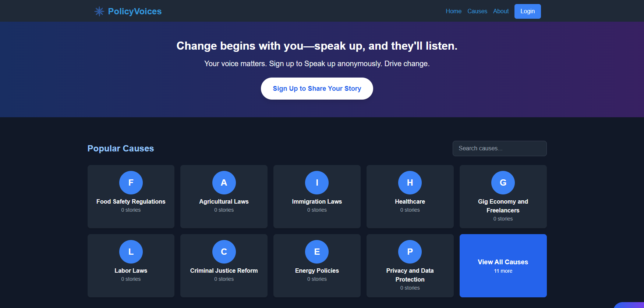Open the Healthcare H circle icon
The image size is (644, 308).
(x=410, y=183)
